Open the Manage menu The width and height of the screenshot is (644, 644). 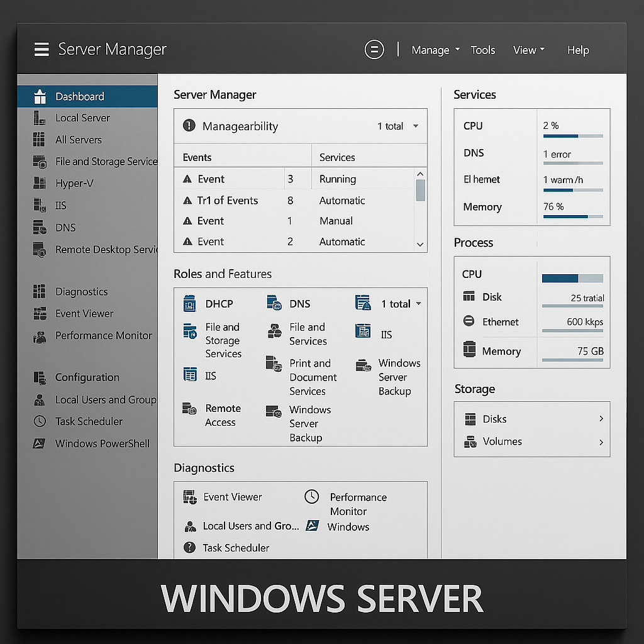pos(431,50)
